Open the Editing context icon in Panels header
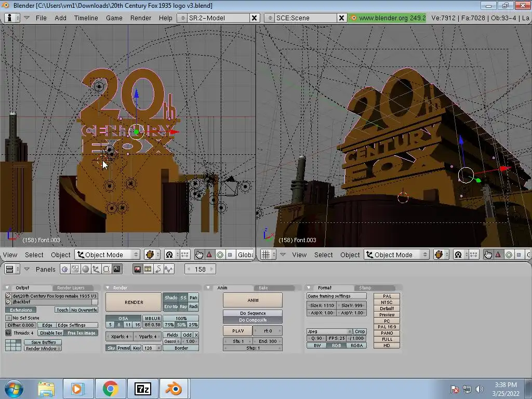Viewport: 532px width, 399px height. (x=106, y=270)
